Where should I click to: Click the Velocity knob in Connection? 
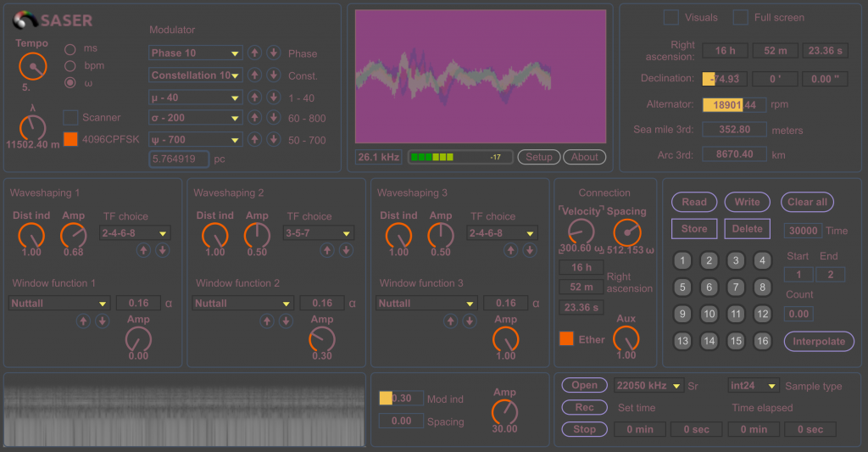point(581,232)
